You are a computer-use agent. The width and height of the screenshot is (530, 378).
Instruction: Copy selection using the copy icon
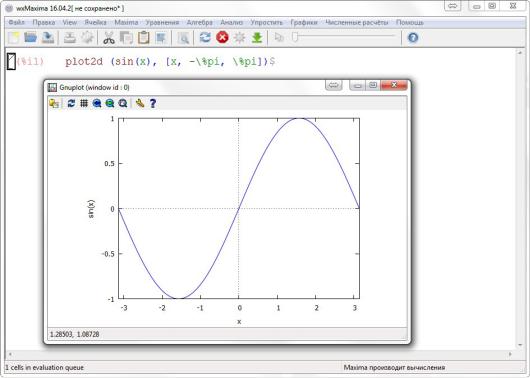click(x=126, y=38)
